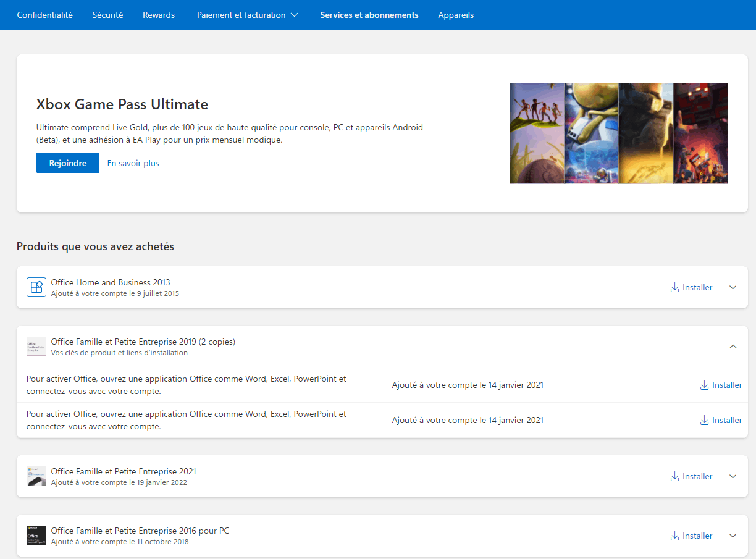The image size is (756, 559).
Task: Click the Rejoindre button
Action: tap(68, 163)
